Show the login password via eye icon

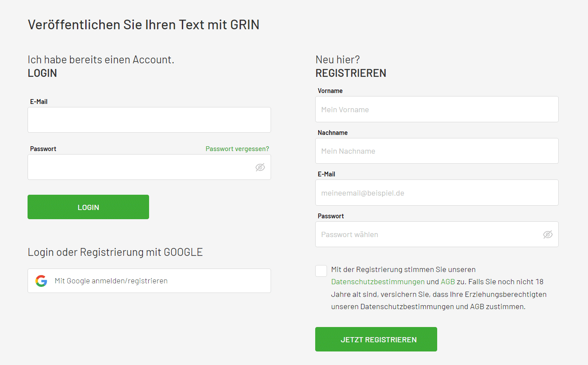pyautogui.click(x=260, y=167)
